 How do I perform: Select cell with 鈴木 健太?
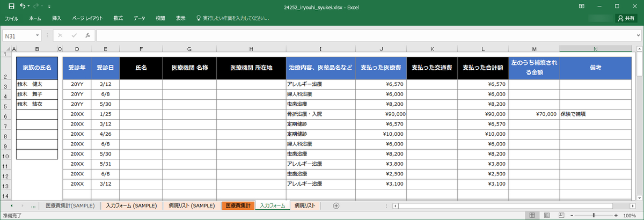(37, 84)
